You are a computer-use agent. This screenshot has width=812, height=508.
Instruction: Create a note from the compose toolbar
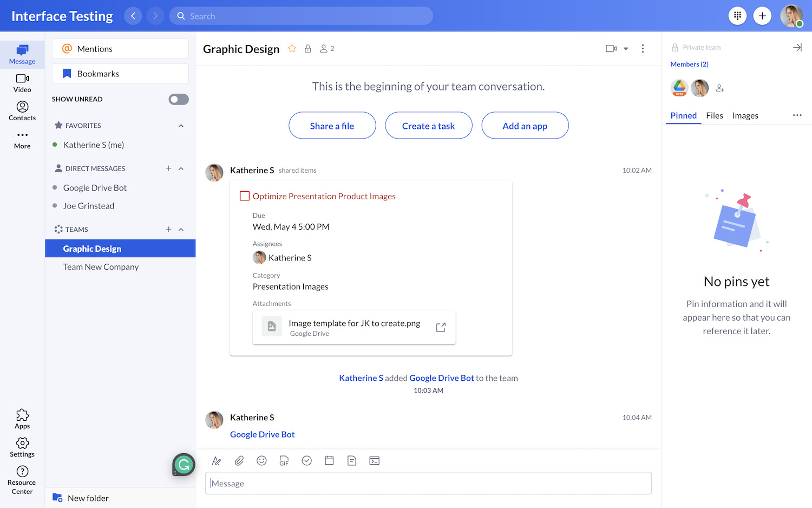tap(352, 461)
